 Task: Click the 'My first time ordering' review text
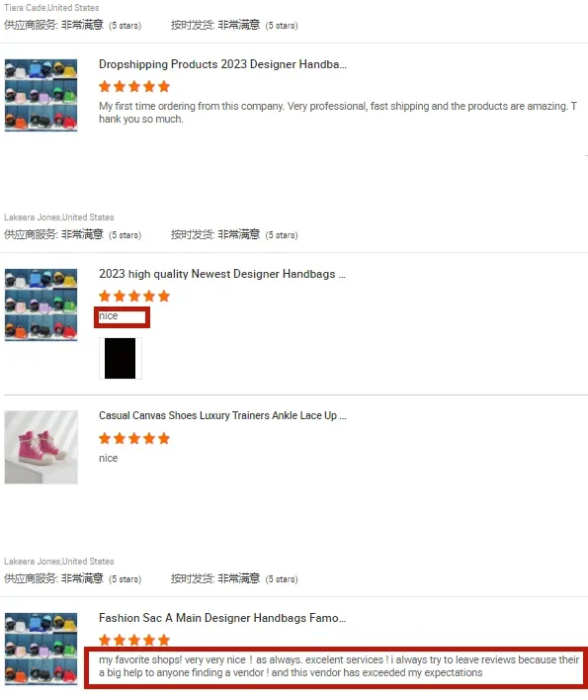coord(338,113)
